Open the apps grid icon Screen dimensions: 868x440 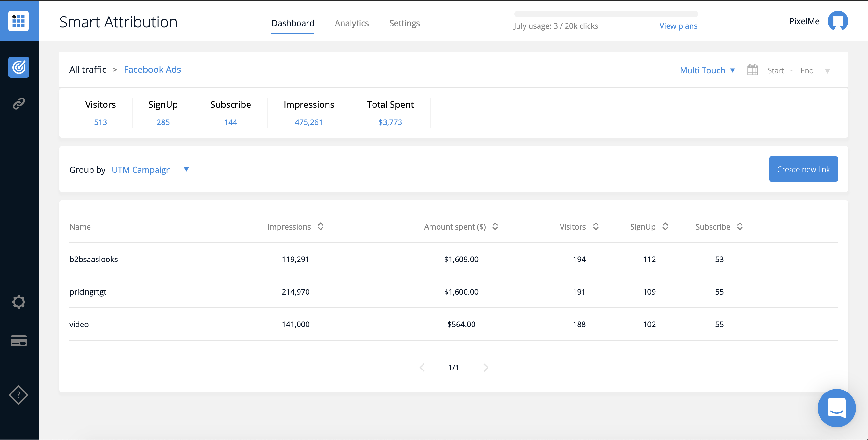click(18, 21)
